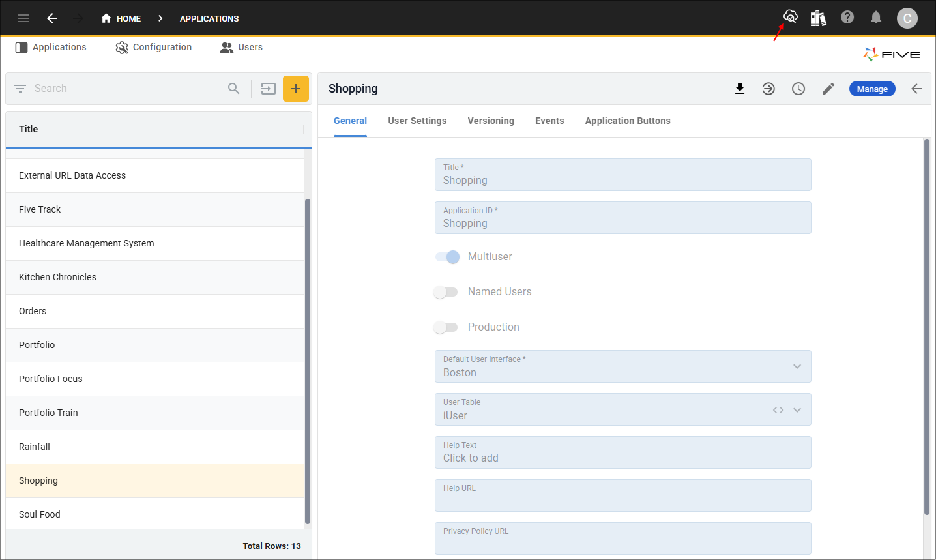Enable the Named Users switch
The image size is (936, 560).
[446, 292]
